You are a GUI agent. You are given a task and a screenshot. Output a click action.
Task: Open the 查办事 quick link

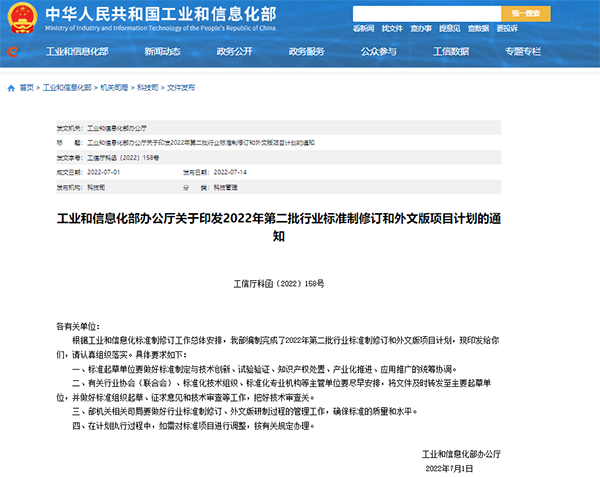421,29
